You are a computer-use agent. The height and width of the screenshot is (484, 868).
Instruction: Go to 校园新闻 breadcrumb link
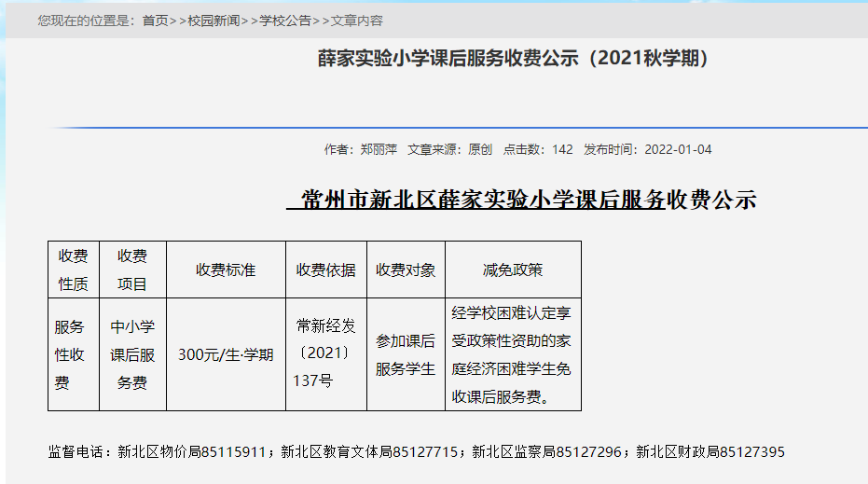click(x=214, y=21)
